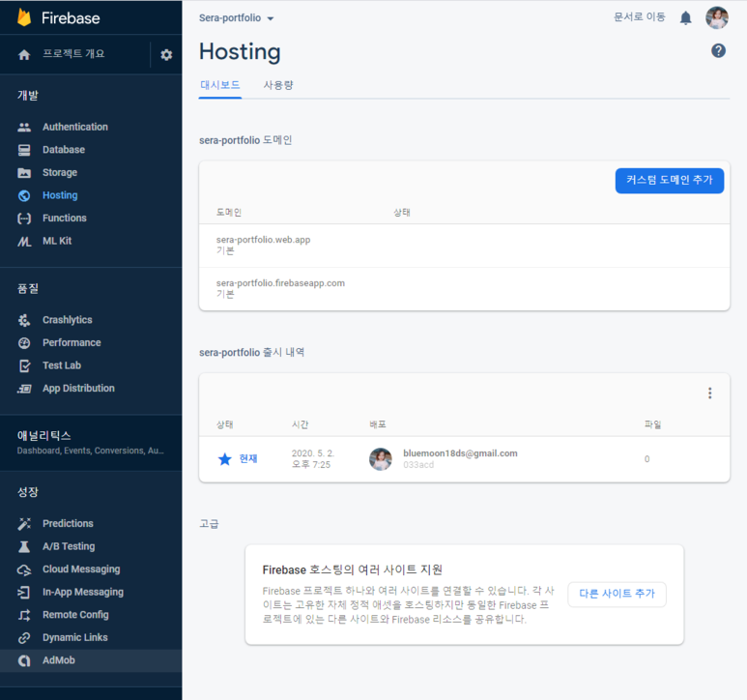The image size is (747, 700).
Task: Click the 개발 section header
Action: pyautogui.click(x=28, y=96)
